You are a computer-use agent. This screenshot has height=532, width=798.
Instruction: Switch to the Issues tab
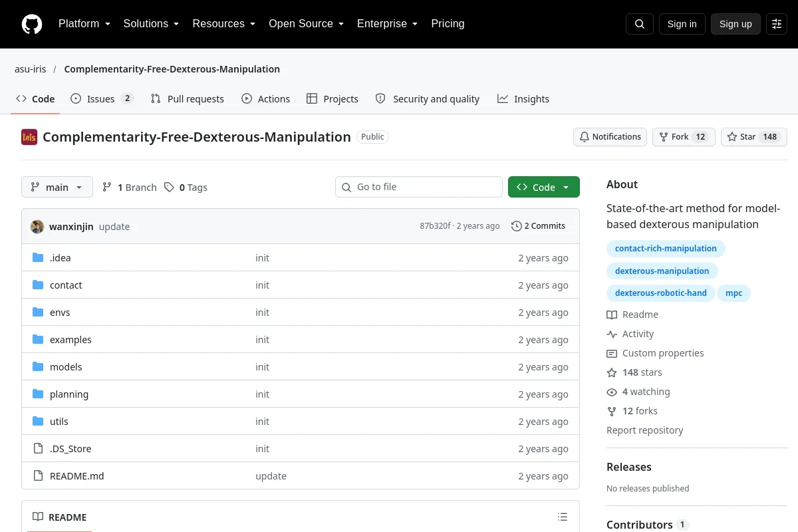pyautogui.click(x=102, y=98)
